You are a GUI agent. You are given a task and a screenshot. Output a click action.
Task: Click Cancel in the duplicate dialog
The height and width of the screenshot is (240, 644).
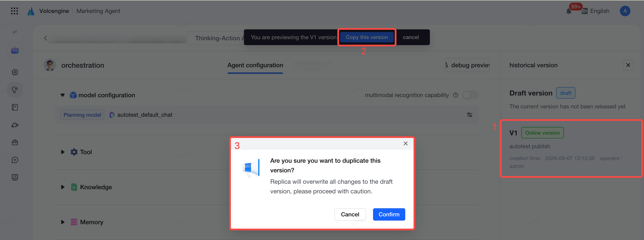coord(350,214)
